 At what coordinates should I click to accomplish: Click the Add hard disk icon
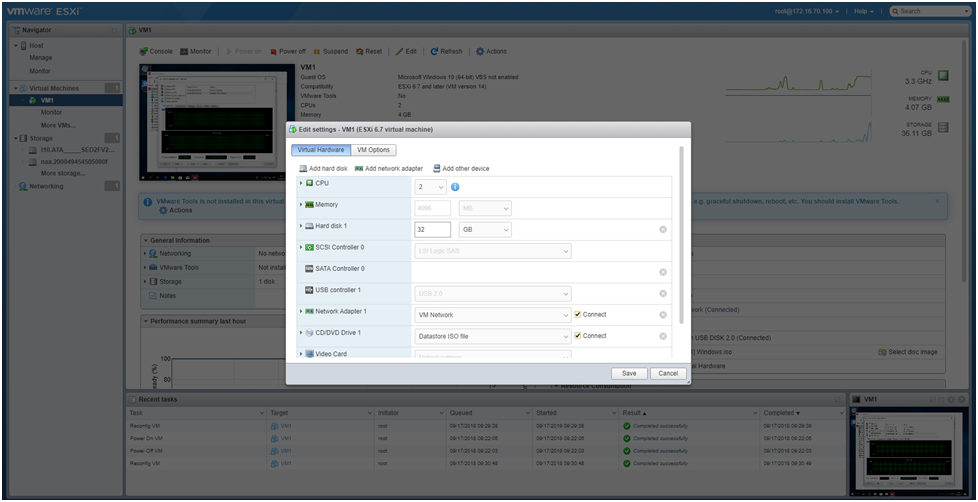pos(303,168)
